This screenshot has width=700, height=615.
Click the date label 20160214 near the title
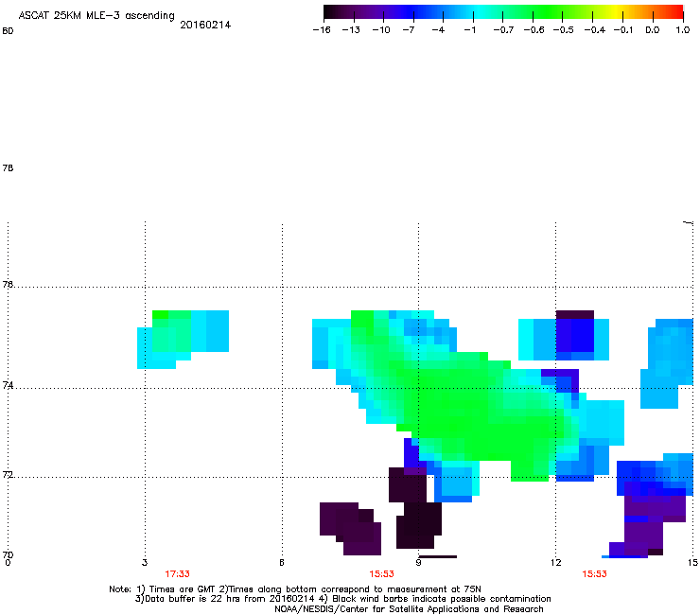pos(205,25)
